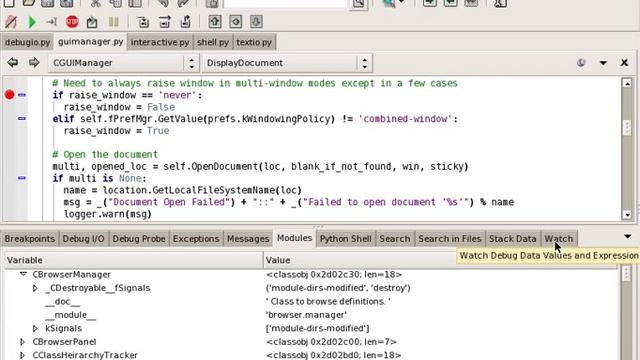The height and width of the screenshot is (360, 640).
Task: Click the ignore-breakpoints debug icon
Action: [x=11, y=22]
